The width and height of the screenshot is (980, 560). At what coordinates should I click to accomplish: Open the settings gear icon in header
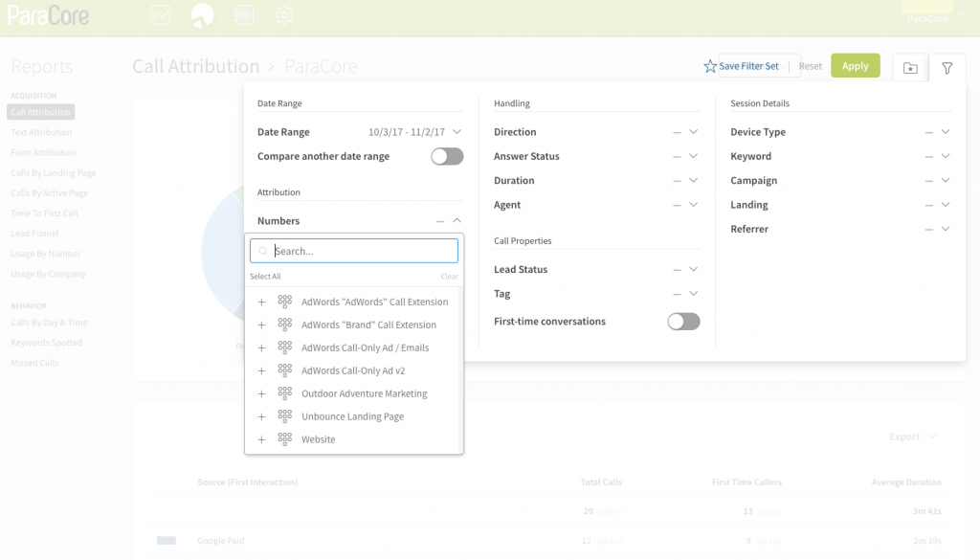coord(284,15)
